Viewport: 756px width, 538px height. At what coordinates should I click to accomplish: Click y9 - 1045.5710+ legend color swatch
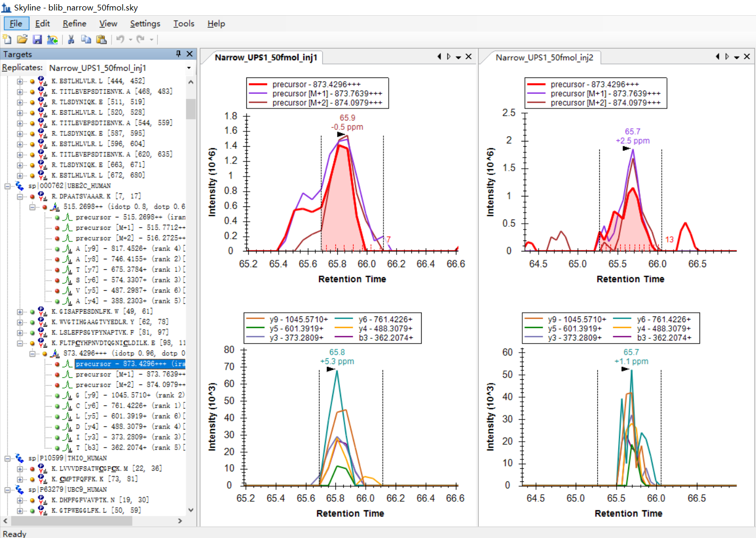click(256, 319)
